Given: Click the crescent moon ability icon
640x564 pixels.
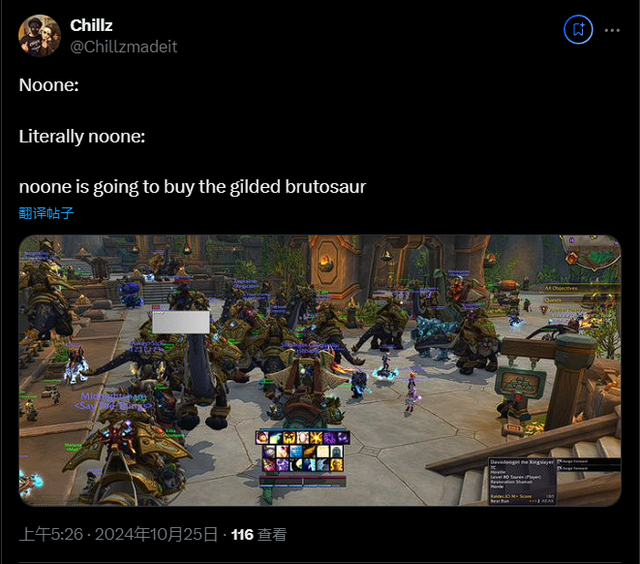Looking at the screenshot, I should point(296,465).
